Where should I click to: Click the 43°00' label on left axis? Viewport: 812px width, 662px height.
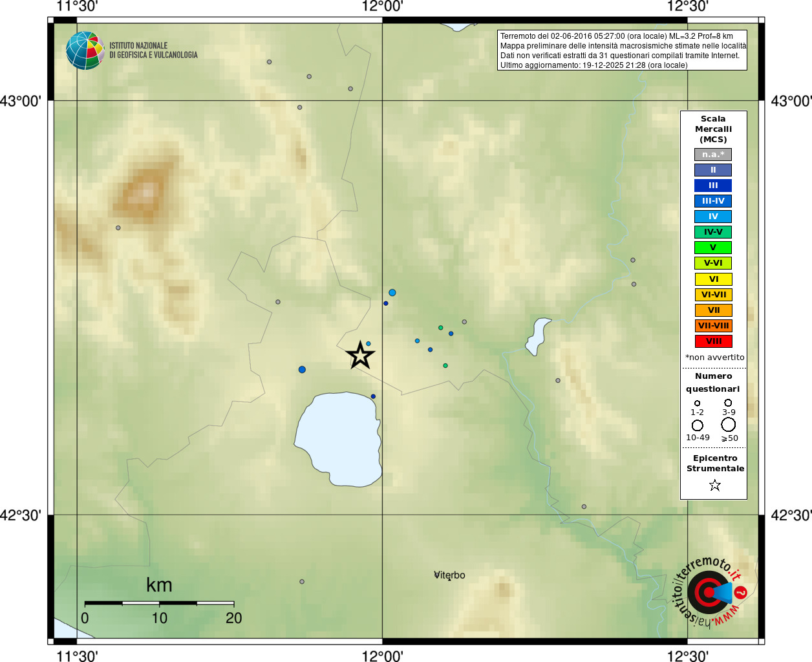21,101
